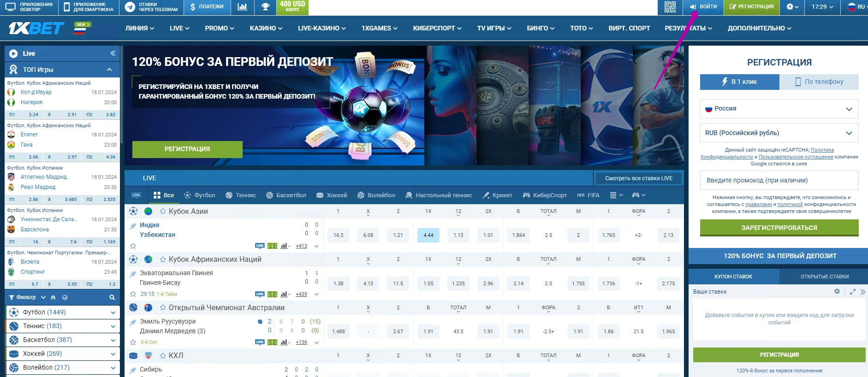The image size is (868, 377).
Task: Favorite the Кубок Африканских Наций league star
Action: click(x=163, y=259)
